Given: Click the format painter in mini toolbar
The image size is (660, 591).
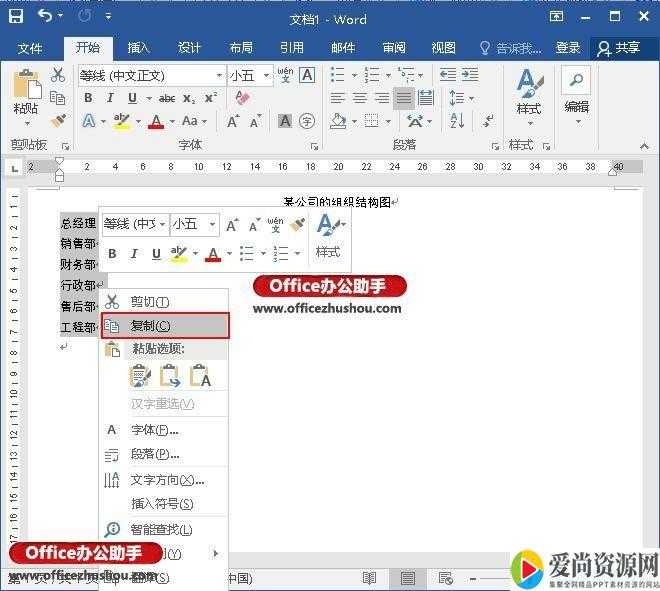Looking at the screenshot, I should [x=298, y=225].
